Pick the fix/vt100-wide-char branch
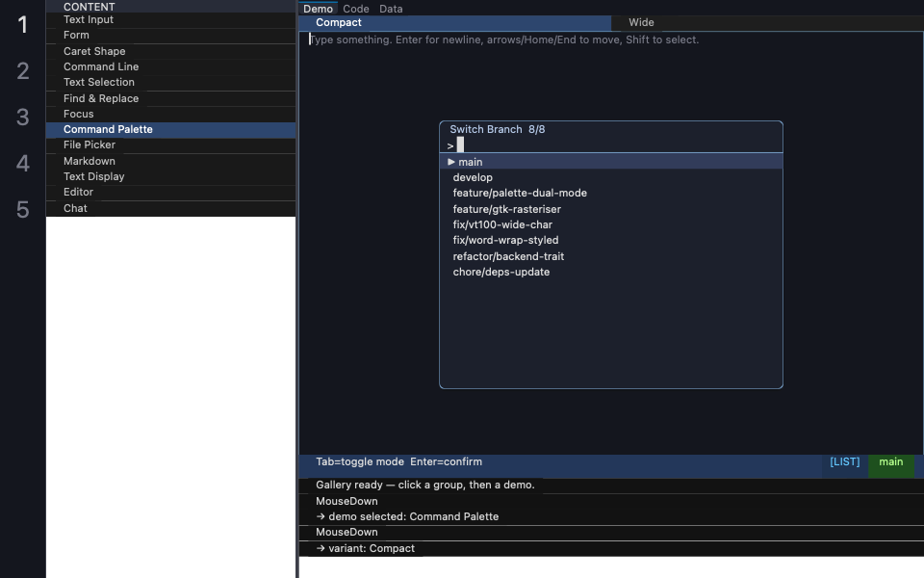Viewport: 924px width, 578px height. coord(611,224)
